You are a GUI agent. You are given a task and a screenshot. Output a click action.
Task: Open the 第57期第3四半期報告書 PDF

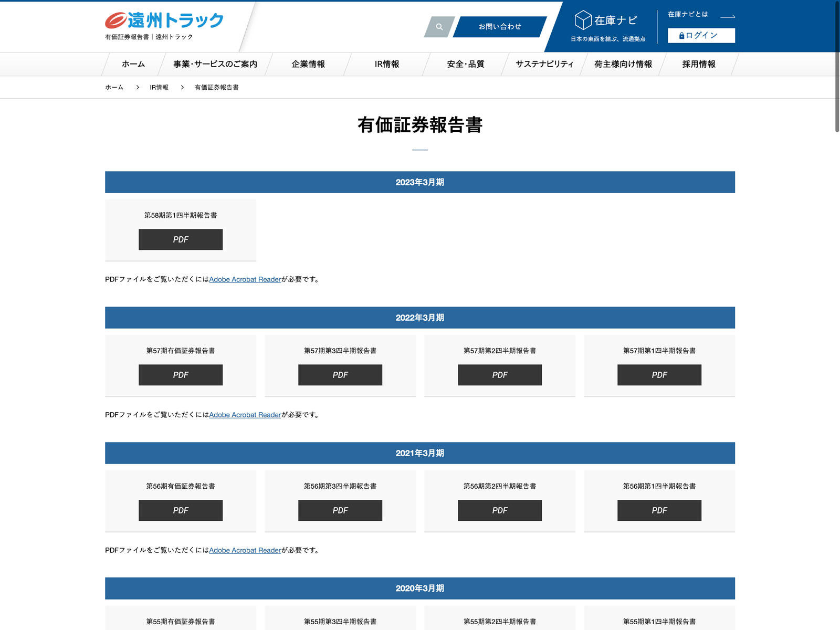click(340, 375)
